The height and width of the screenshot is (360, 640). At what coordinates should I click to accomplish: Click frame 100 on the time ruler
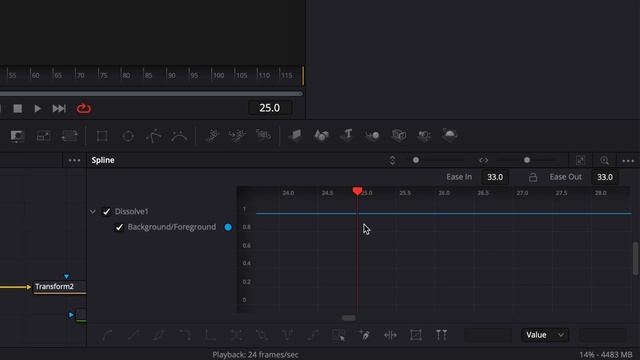pos(218,75)
